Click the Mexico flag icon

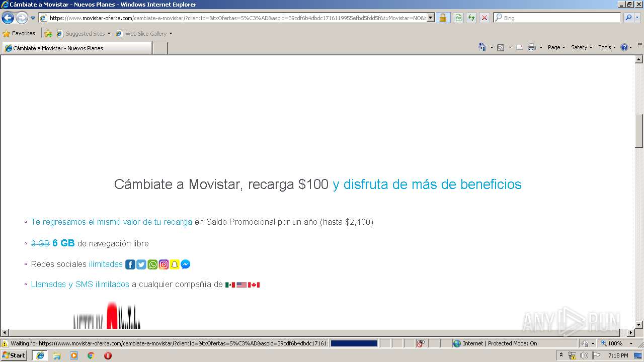(230, 285)
